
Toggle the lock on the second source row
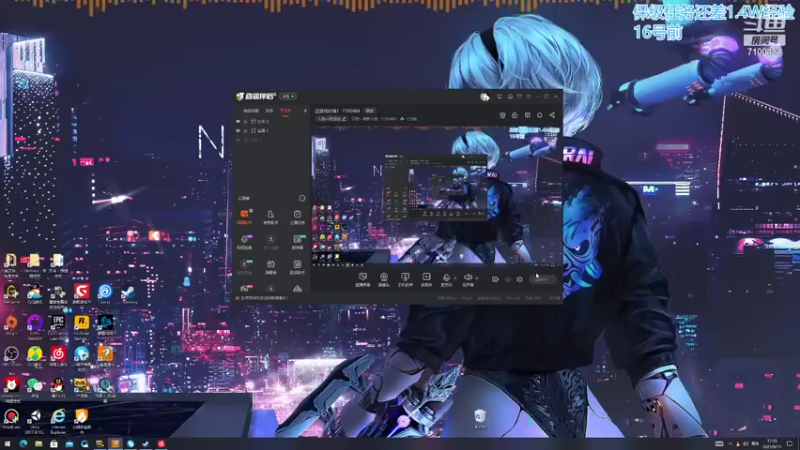pos(245,131)
